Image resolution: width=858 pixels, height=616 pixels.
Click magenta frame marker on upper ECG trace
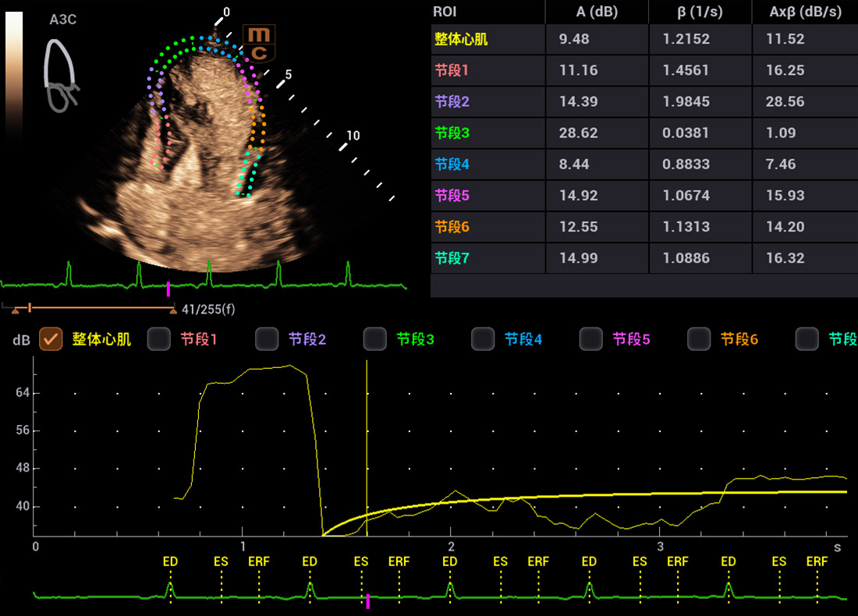pos(168,289)
